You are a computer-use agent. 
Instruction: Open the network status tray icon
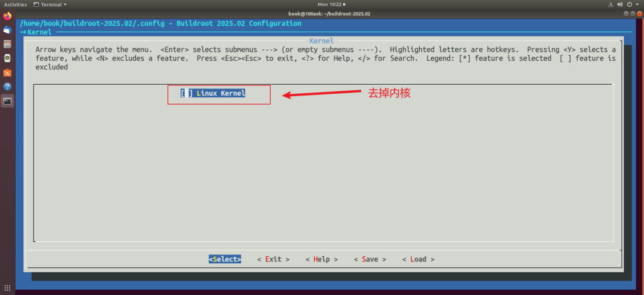coord(611,5)
